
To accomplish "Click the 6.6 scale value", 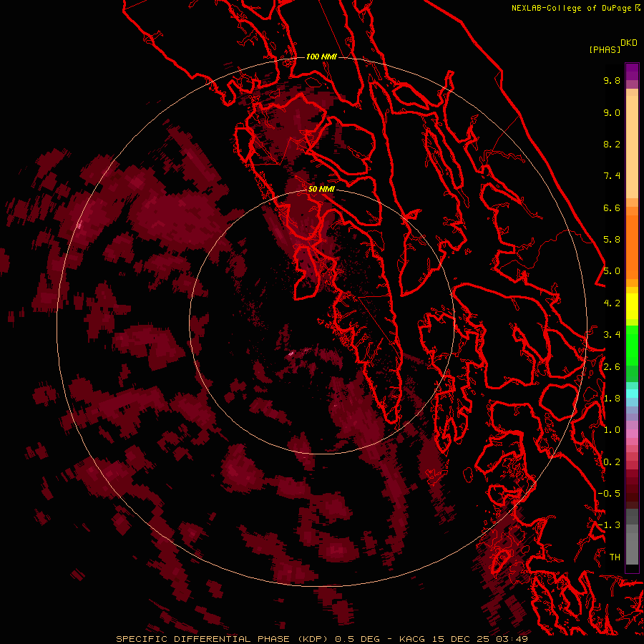I will [x=612, y=208].
